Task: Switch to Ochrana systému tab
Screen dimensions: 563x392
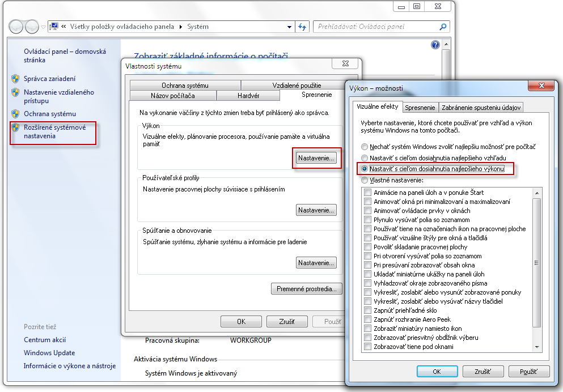Action: (x=185, y=86)
